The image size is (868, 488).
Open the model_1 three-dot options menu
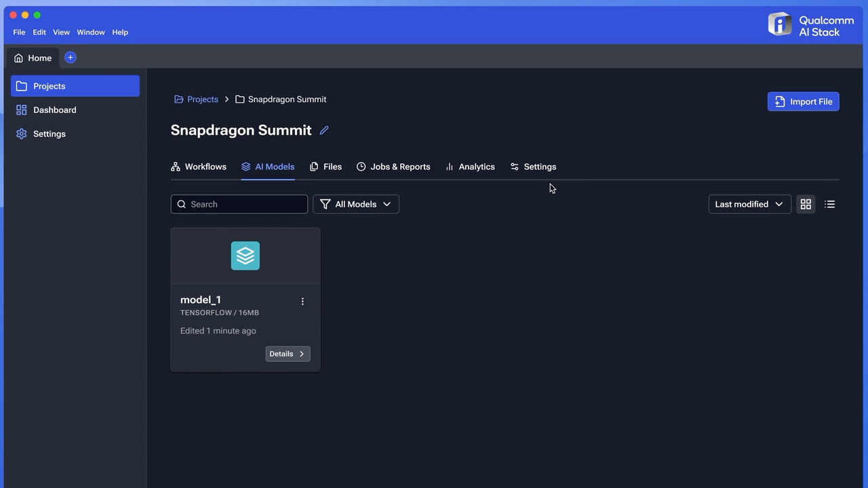(302, 302)
